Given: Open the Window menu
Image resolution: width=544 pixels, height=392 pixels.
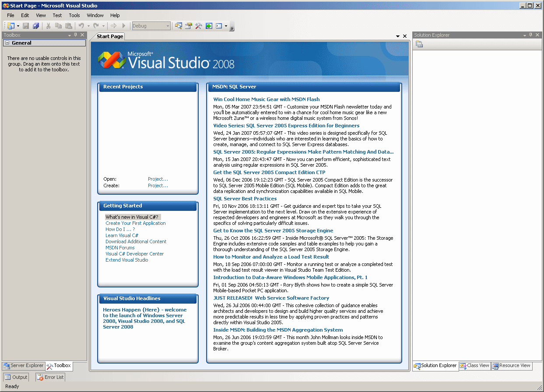Looking at the screenshot, I should point(95,15).
